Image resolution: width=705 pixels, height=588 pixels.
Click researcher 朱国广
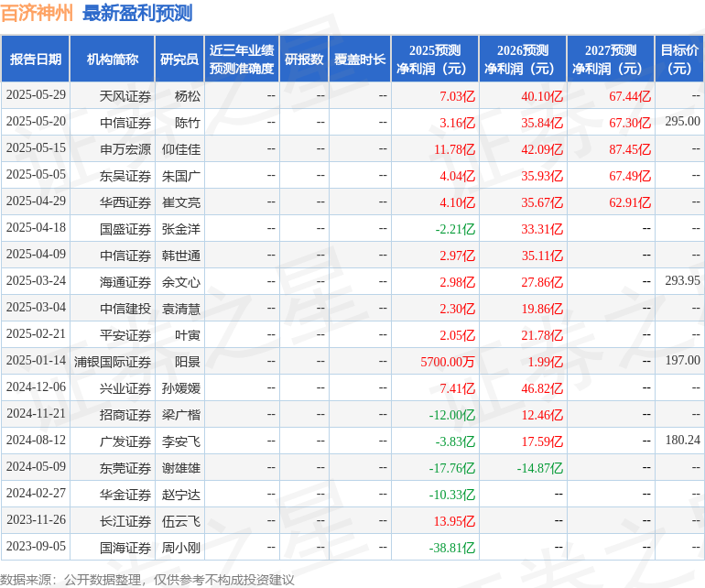pyautogui.click(x=181, y=176)
